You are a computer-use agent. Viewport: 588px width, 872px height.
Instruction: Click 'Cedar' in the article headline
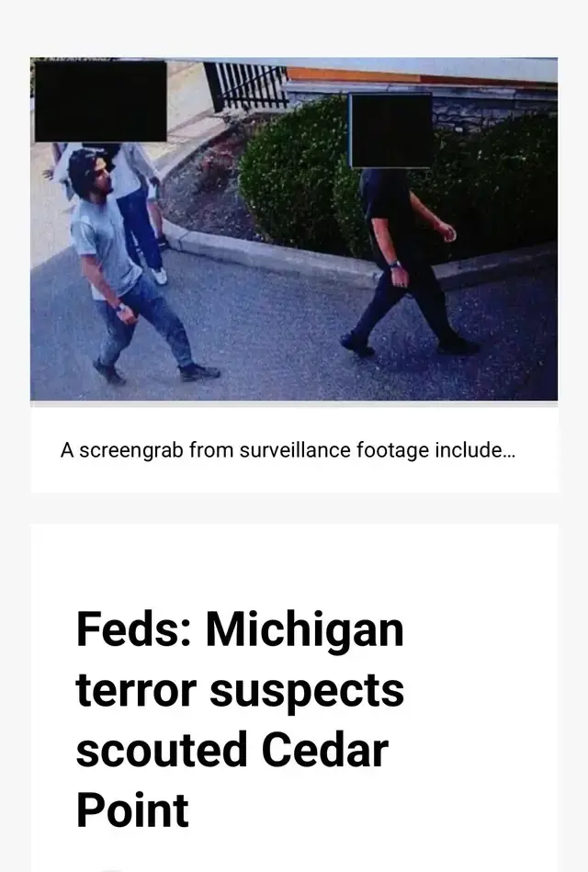(x=324, y=750)
